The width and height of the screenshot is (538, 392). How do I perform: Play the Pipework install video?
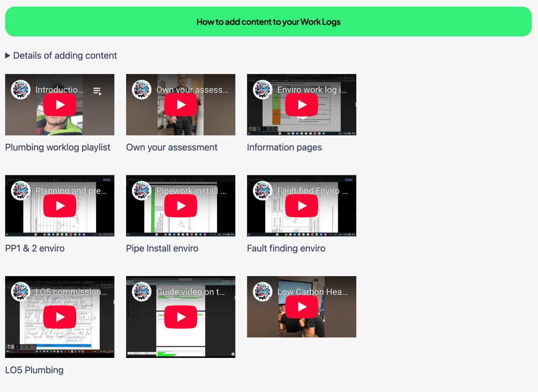tap(181, 206)
